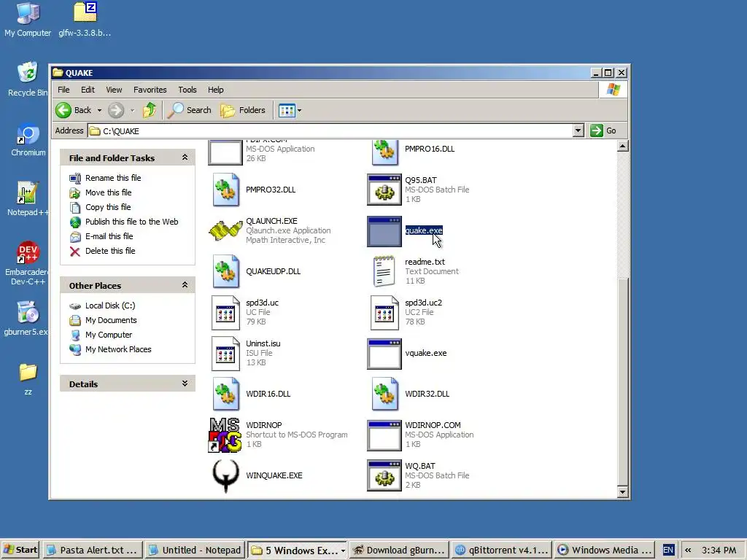The height and width of the screenshot is (560, 747).
Task: Select the spd3d.uc file icon
Action: coord(226,312)
